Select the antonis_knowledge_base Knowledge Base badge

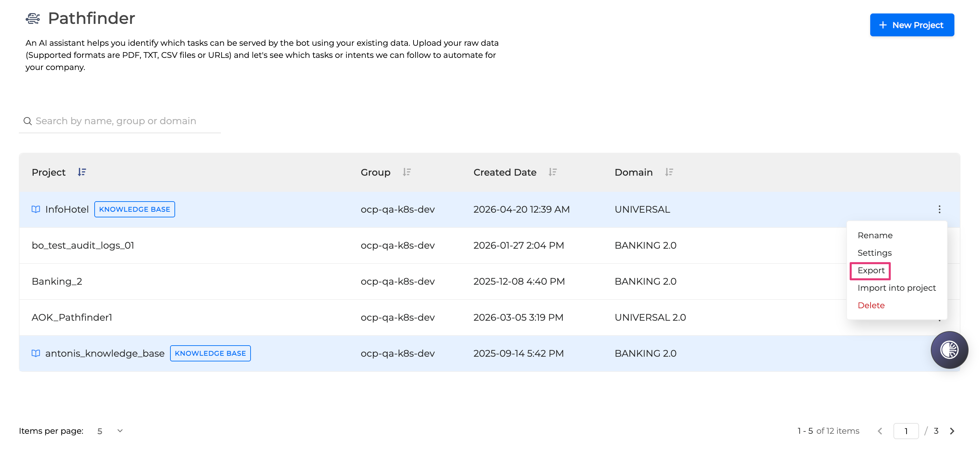coord(210,353)
